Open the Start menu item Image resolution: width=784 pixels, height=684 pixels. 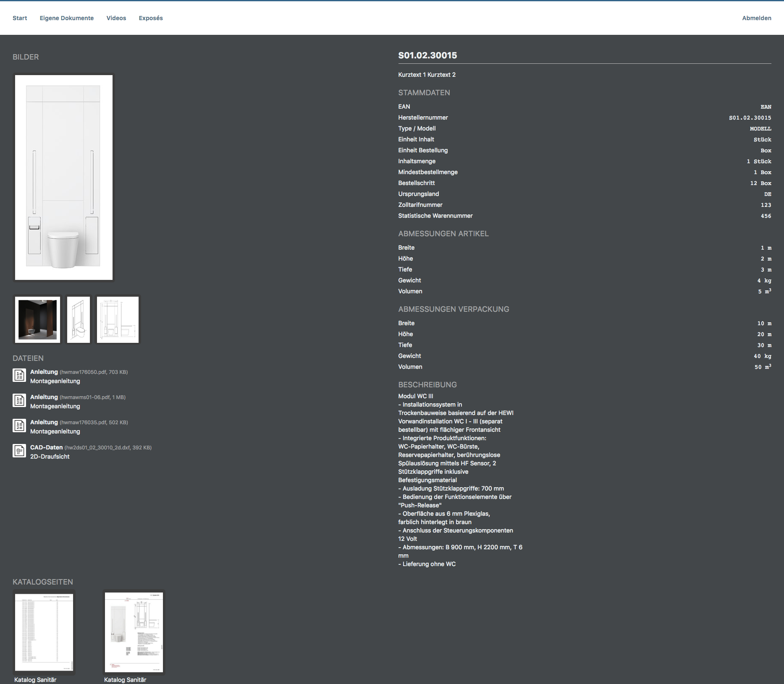[x=20, y=18]
